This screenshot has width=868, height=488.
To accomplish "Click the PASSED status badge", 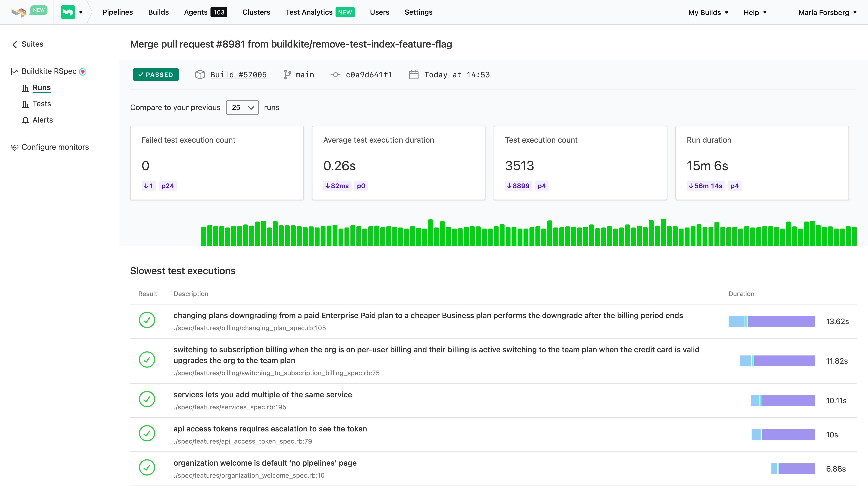I will coord(156,74).
